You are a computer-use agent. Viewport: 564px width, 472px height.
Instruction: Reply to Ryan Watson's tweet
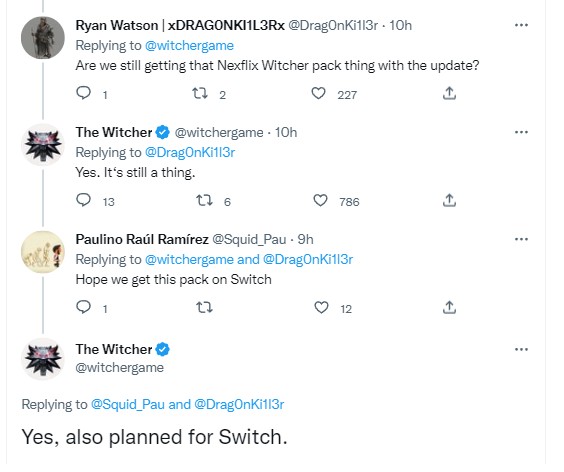83,94
